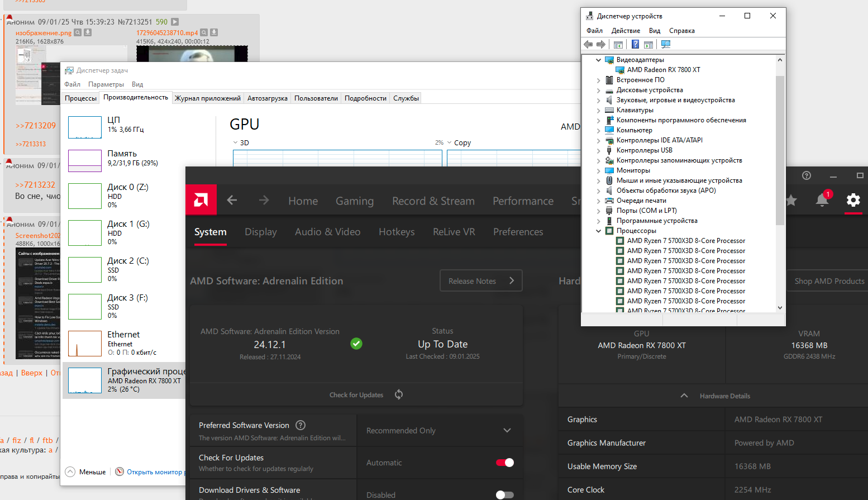The width and height of the screenshot is (868, 500).
Task: Click the help icon next to Preferred Software Version
Action: (x=301, y=425)
